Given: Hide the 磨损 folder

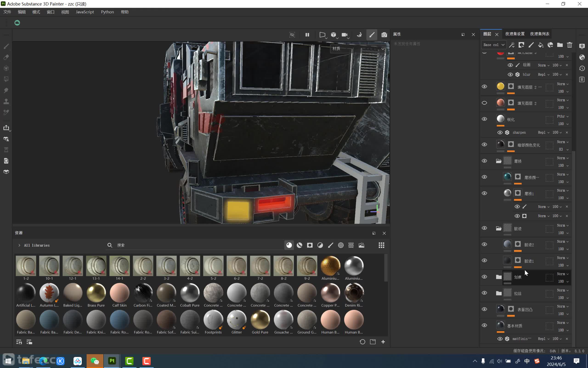Looking at the screenshot, I should point(484,161).
